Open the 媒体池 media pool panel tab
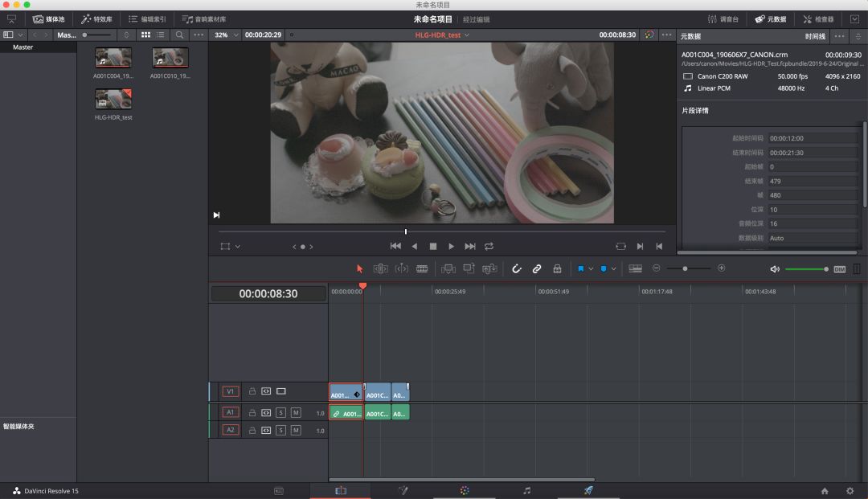The height and width of the screenshot is (499, 868). click(49, 18)
